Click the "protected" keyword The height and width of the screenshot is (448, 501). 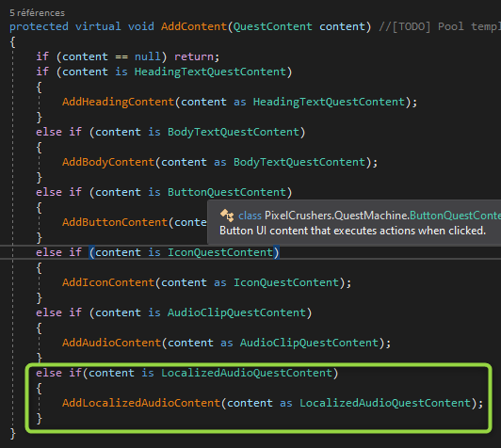point(39,26)
